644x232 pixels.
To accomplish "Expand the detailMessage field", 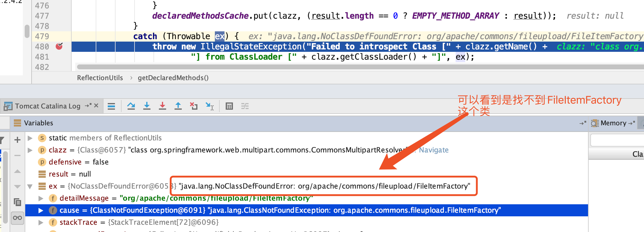I will tap(41, 198).
